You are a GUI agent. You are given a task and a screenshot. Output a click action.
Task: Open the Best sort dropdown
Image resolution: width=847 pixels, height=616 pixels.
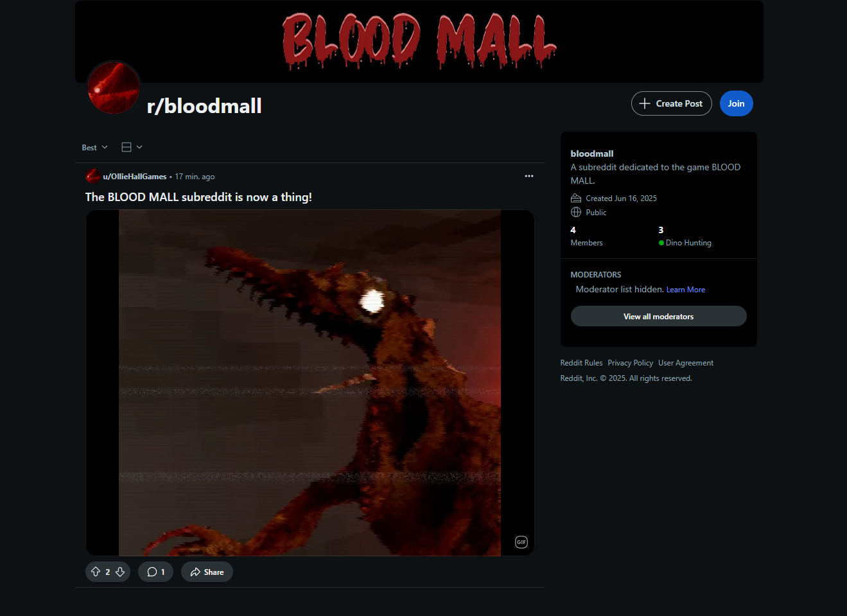point(94,147)
